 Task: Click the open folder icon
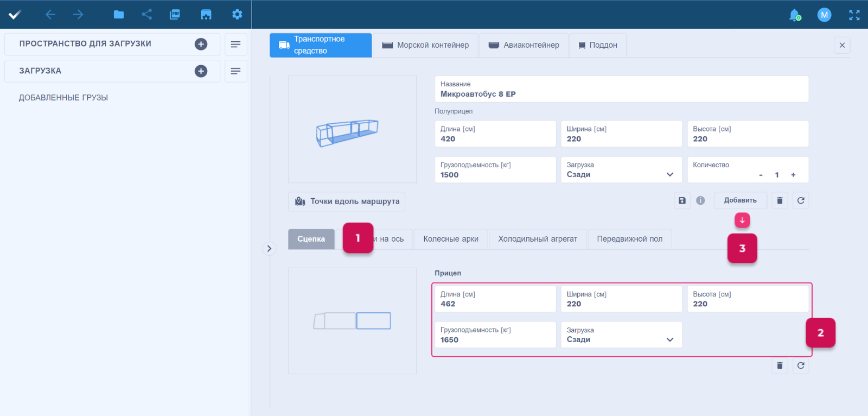[118, 15]
